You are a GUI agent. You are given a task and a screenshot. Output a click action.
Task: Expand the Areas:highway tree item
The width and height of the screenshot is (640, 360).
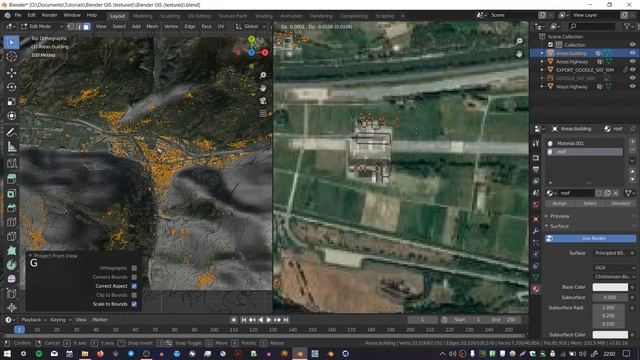[542, 62]
